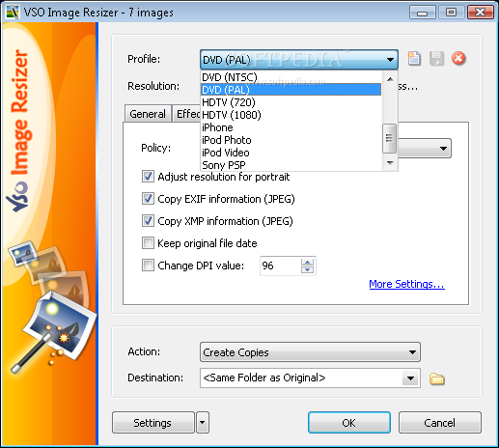The height and width of the screenshot is (448, 499).
Task: Enable the Change DPI value checkbox
Action: point(148,266)
